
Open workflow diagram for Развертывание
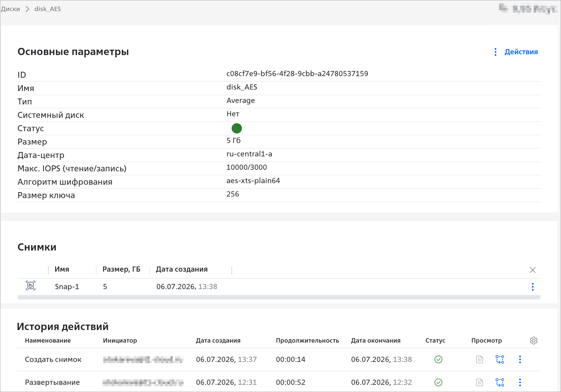[500, 382]
